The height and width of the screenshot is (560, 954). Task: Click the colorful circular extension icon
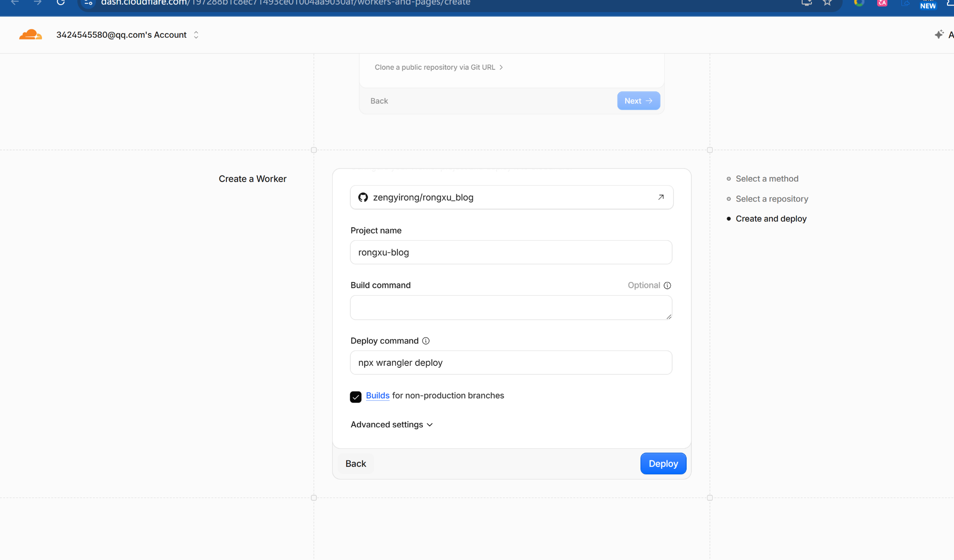[x=859, y=2]
